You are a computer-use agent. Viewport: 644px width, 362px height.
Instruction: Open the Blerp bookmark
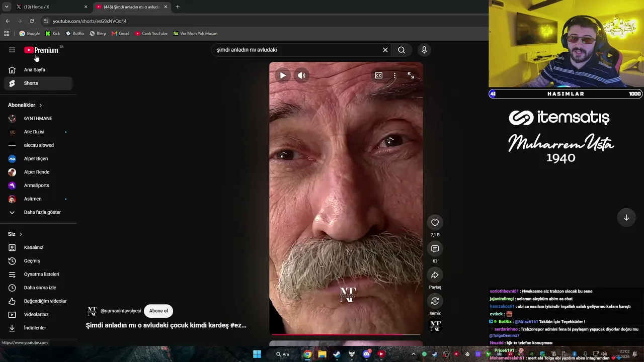tap(98, 34)
